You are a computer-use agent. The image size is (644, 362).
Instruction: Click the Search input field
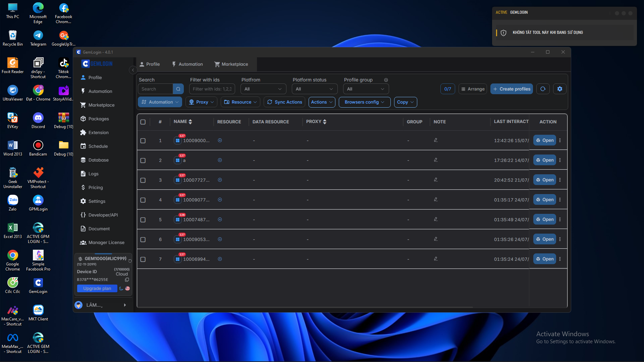[x=156, y=89]
